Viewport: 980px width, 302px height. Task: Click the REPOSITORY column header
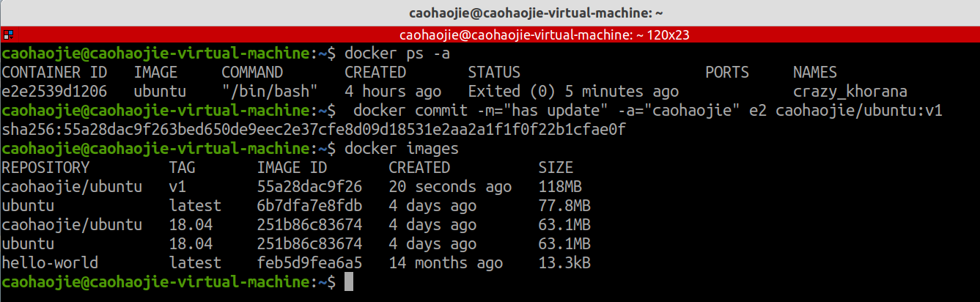(x=45, y=168)
